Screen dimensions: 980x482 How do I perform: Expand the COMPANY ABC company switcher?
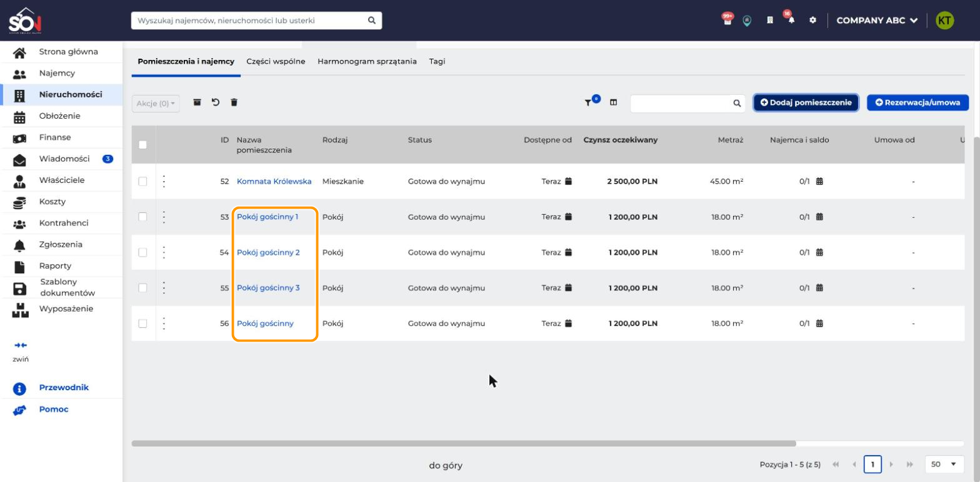click(877, 21)
